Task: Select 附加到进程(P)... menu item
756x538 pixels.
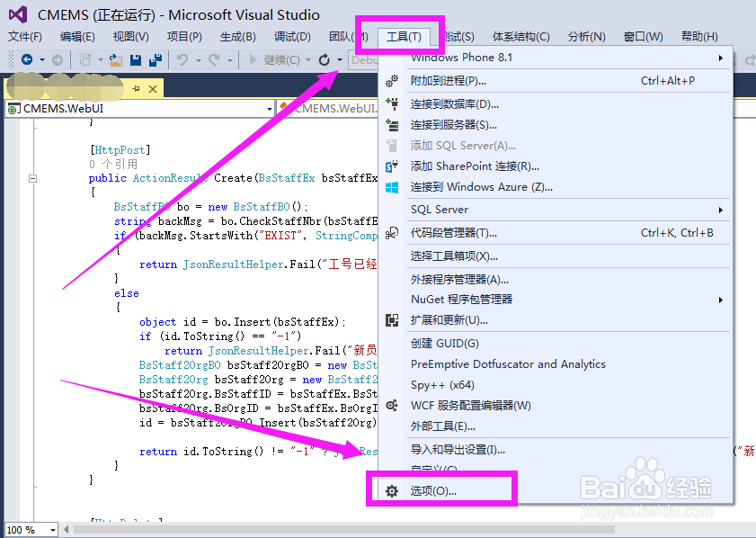Action: point(556,81)
